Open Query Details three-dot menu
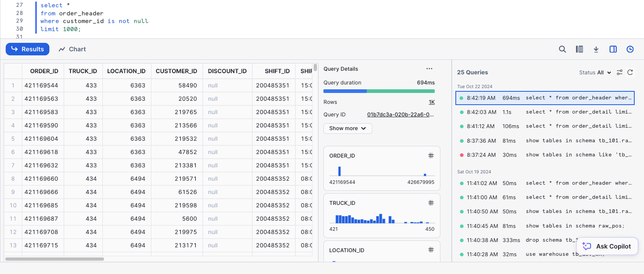The width and height of the screenshot is (644, 274). click(429, 69)
